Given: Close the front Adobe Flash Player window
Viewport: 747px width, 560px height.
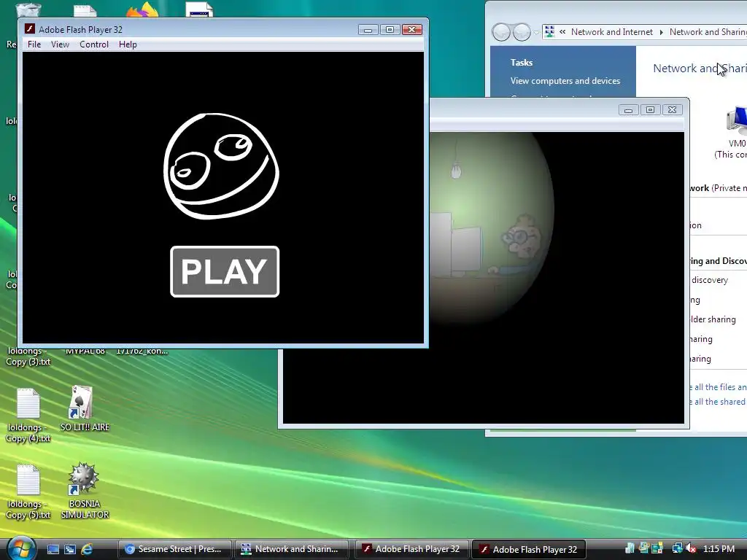Looking at the screenshot, I should point(411,29).
